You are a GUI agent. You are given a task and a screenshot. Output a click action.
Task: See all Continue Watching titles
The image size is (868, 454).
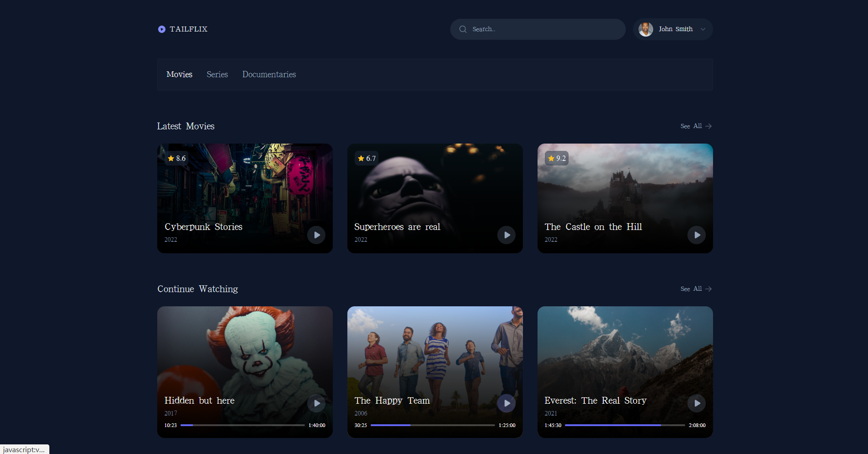tap(696, 289)
